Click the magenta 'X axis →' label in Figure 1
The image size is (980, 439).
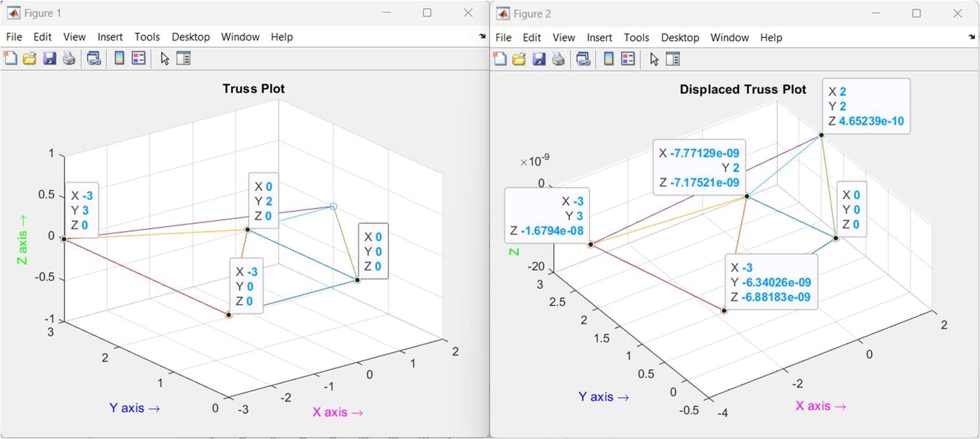pos(337,412)
